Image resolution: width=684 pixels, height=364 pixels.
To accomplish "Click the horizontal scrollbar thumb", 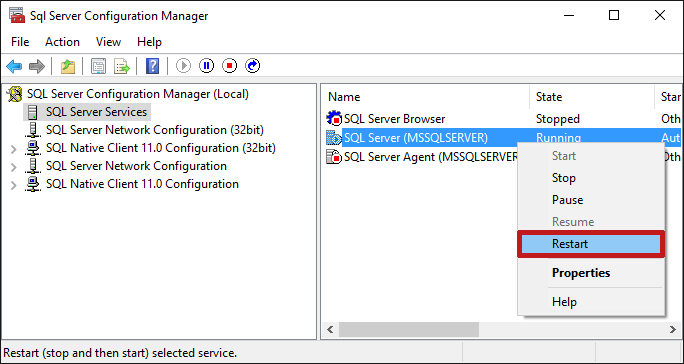I will pyautogui.click(x=409, y=330).
